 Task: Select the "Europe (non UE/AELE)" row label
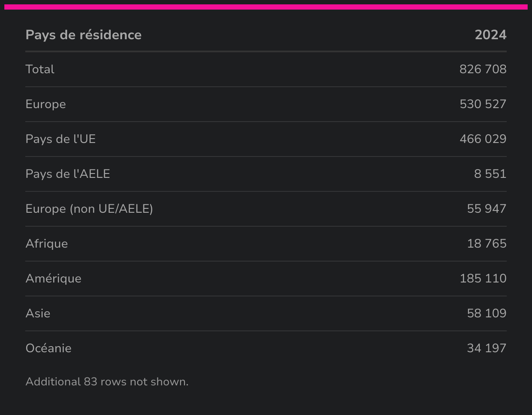click(89, 209)
